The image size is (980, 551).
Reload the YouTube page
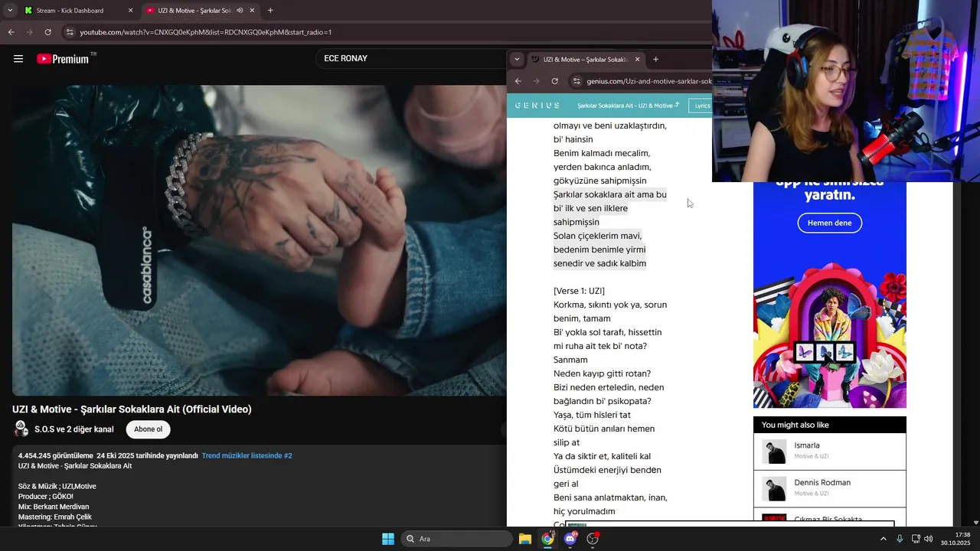coord(47,32)
